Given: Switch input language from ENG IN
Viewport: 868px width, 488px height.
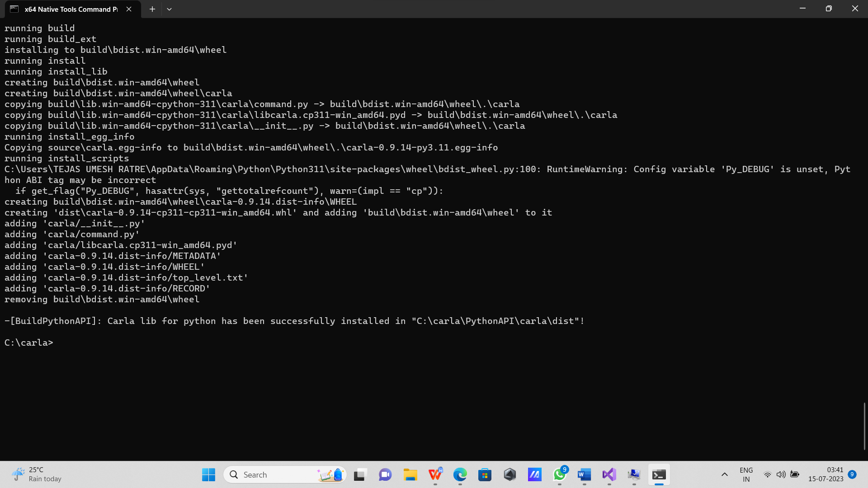Looking at the screenshot, I should [x=745, y=474].
